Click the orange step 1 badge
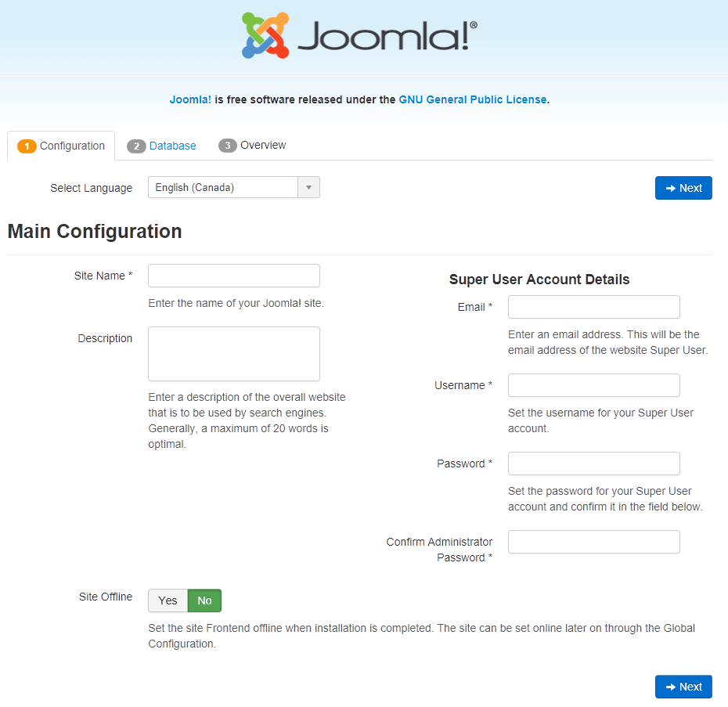 point(27,146)
